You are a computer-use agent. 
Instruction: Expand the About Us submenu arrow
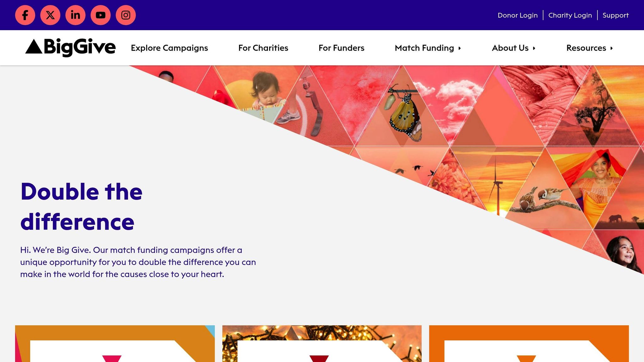pyautogui.click(x=534, y=48)
